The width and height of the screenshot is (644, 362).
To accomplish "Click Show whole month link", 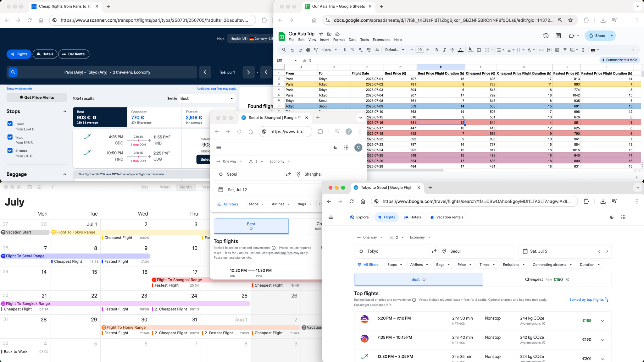I will (19, 89).
